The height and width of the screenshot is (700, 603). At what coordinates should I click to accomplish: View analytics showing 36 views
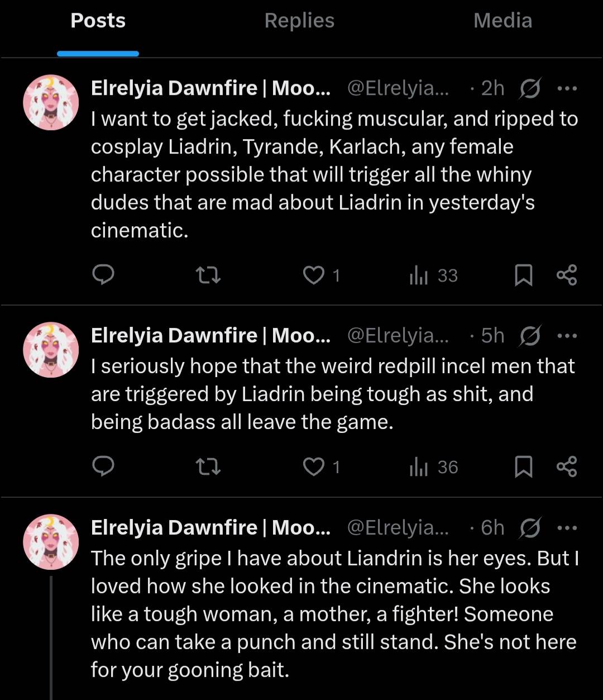433,466
